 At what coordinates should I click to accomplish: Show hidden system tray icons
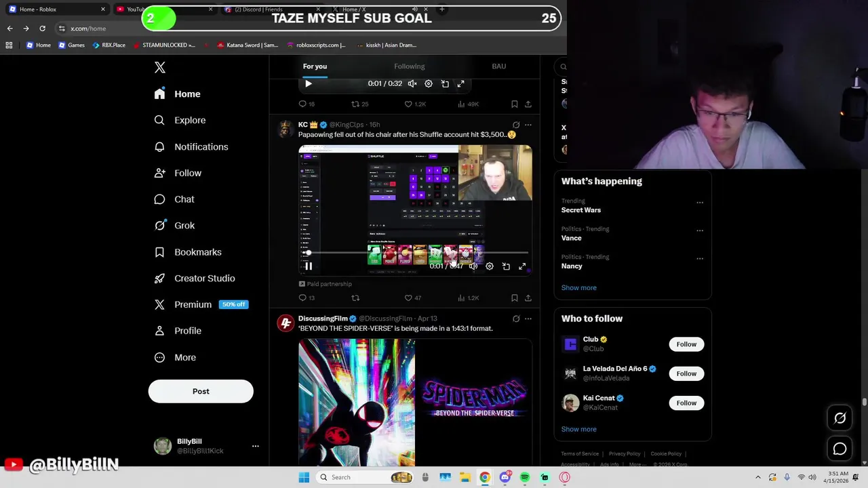coord(758,477)
